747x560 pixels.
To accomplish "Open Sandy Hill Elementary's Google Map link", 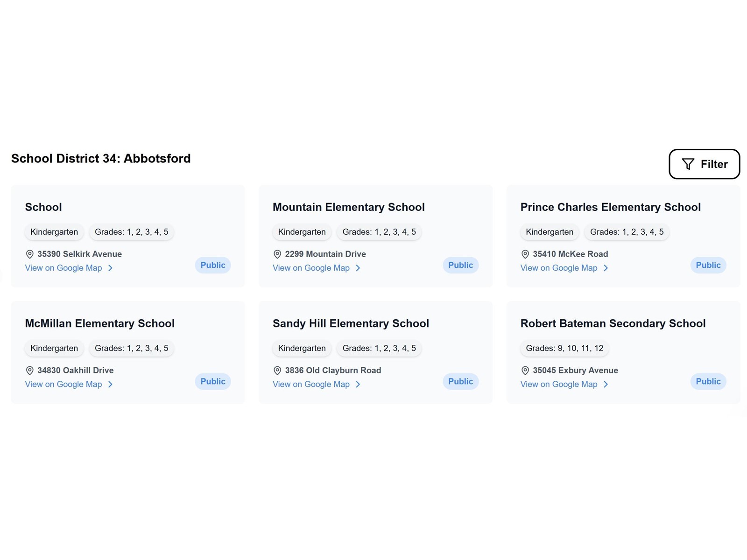I will tap(311, 384).
